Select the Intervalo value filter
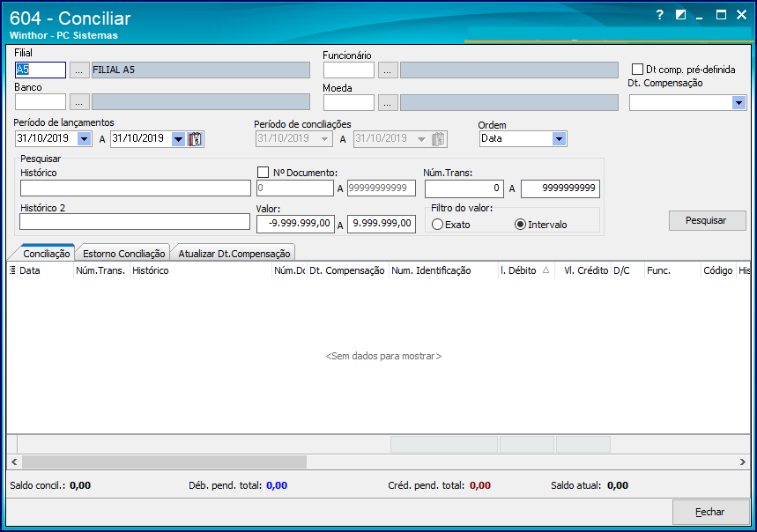 [520, 225]
